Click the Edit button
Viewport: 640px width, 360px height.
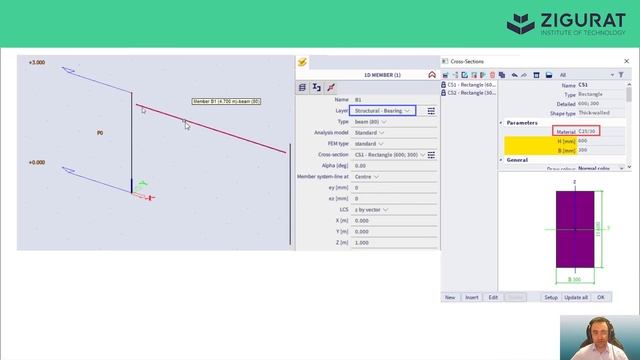pos(493,297)
